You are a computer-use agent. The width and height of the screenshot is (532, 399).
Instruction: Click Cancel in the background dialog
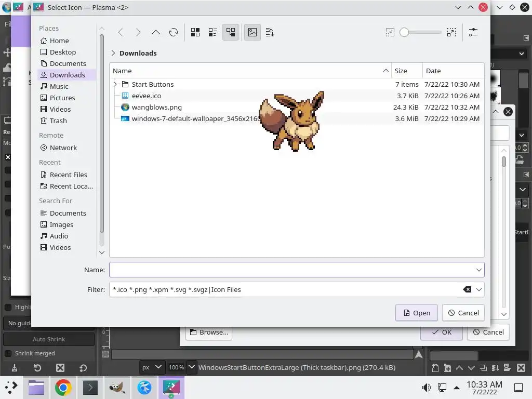488,332
